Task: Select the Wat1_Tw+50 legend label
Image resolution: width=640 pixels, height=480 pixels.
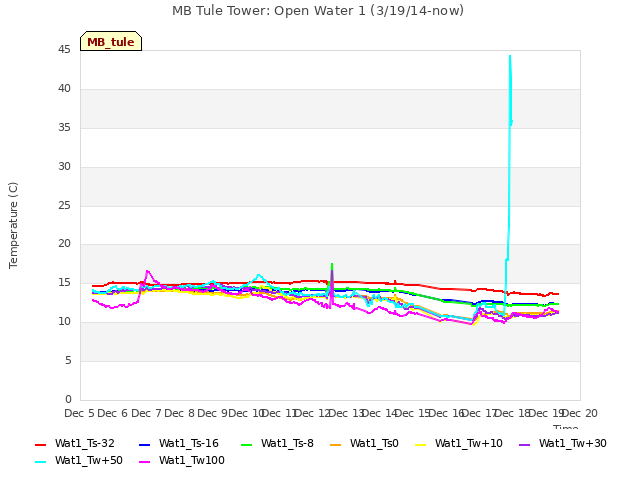Action: (89, 461)
